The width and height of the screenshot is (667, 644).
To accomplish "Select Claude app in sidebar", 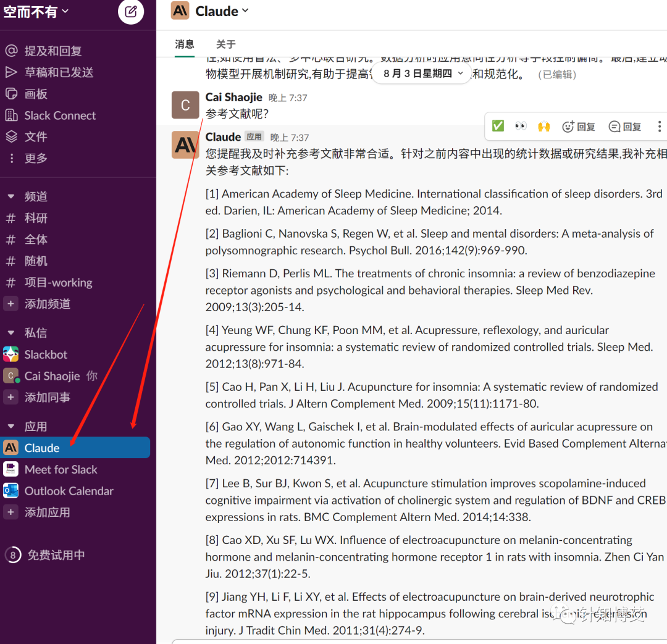I will (x=75, y=448).
